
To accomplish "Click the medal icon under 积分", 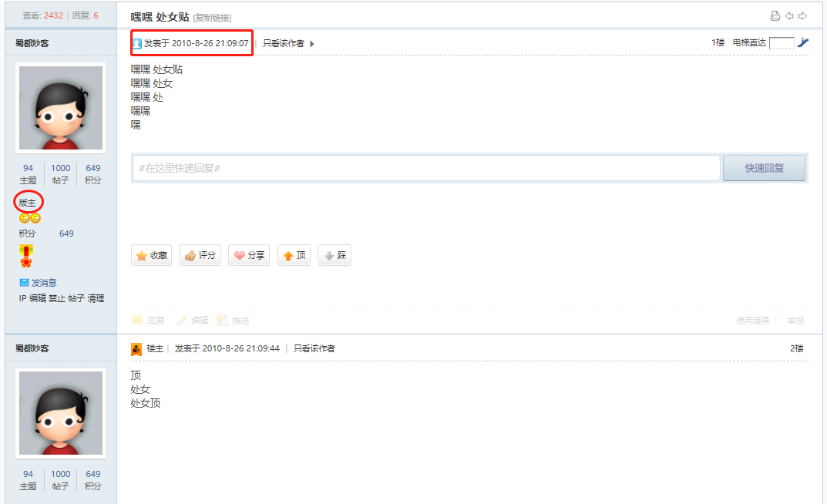I will tap(26, 256).
